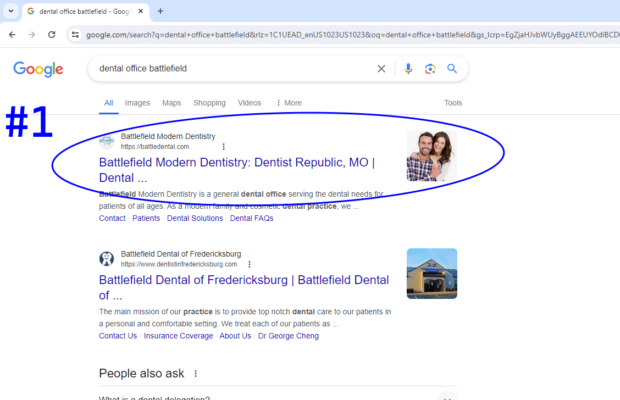Switch to Images tab

[x=137, y=103]
